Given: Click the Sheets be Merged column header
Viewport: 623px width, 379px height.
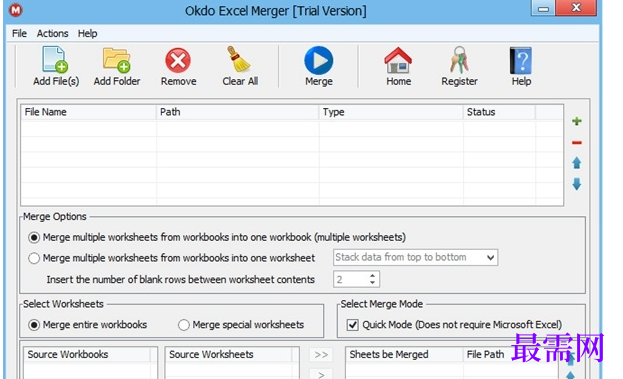Looking at the screenshot, I should click(404, 354).
